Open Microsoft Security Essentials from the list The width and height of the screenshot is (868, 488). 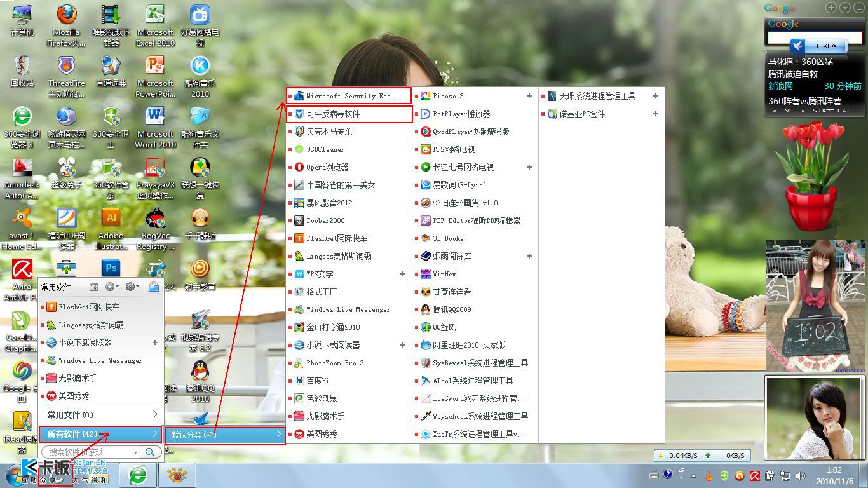tap(349, 96)
